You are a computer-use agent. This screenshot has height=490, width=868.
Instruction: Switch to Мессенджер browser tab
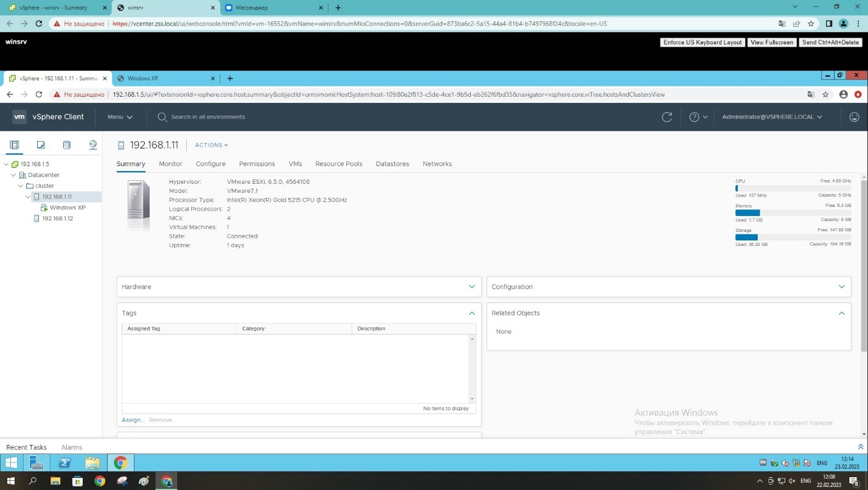(x=273, y=8)
